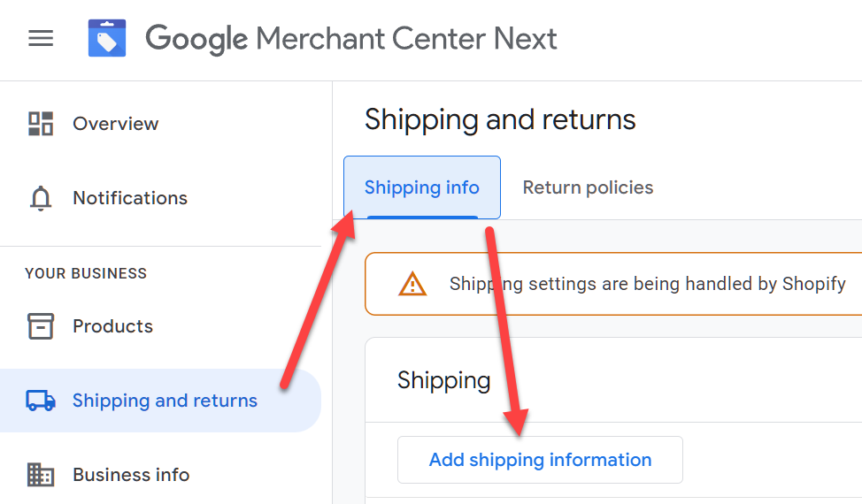This screenshot has width=862, height=504.
Task: Click the orange warning triangle icon
Action: pos(412,284)
